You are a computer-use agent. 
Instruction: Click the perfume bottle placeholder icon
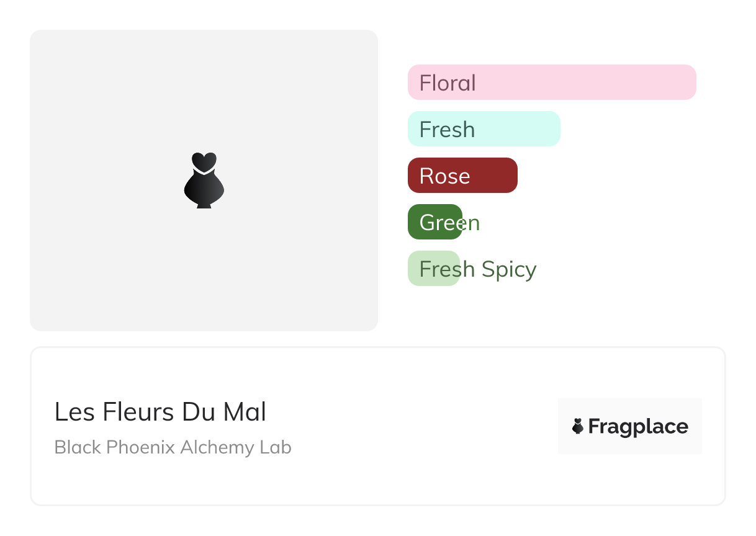point(204,180)
